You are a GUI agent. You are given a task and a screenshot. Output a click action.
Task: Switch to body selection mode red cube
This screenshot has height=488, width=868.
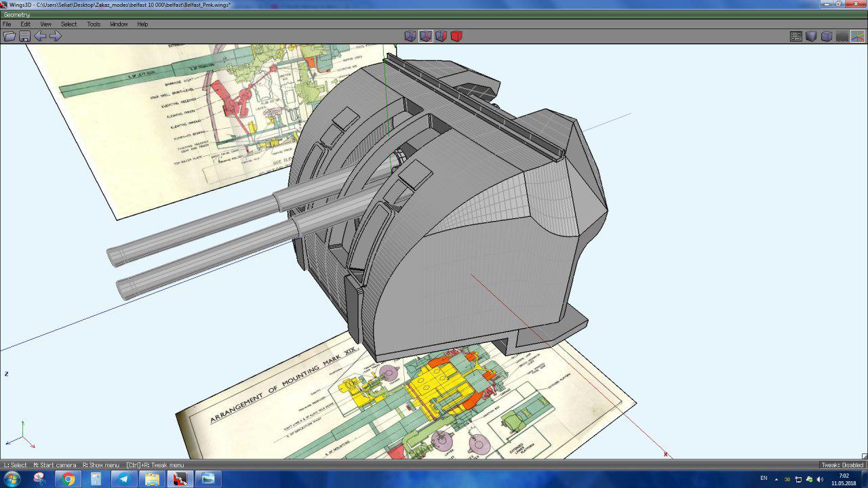(x=456, y=36)
